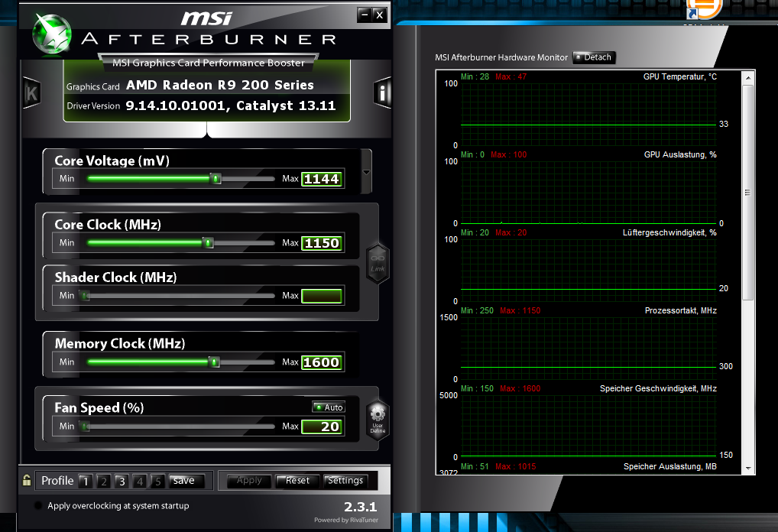Click the Speicher Geschwindigkeit graph
The image size is (778, 532).
point(588,426)
